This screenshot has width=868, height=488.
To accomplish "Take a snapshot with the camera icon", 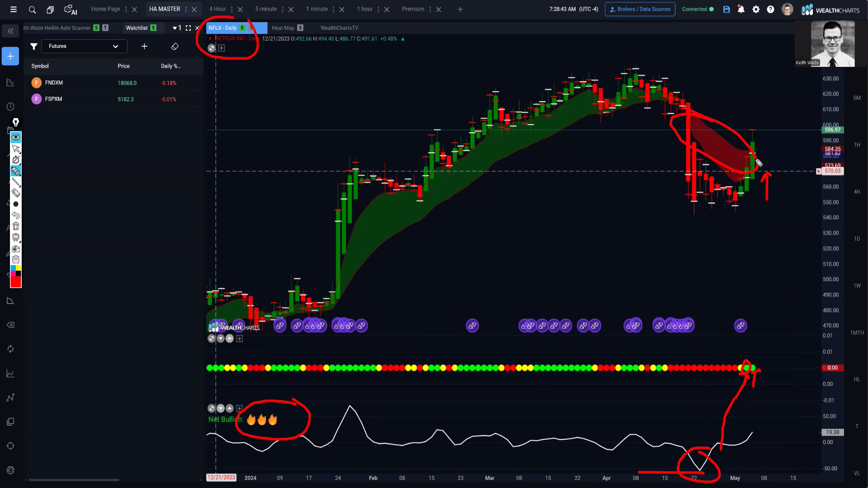I will point(16,249).
